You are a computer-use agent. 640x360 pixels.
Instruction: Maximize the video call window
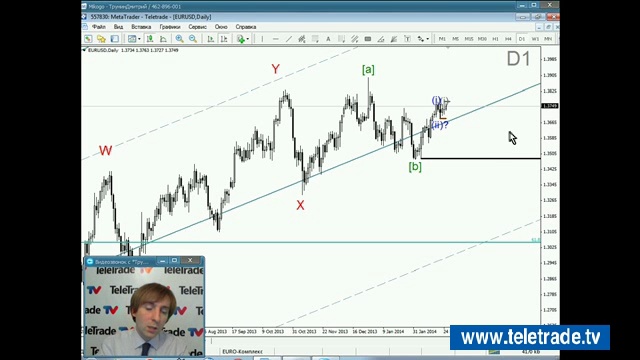175,260
